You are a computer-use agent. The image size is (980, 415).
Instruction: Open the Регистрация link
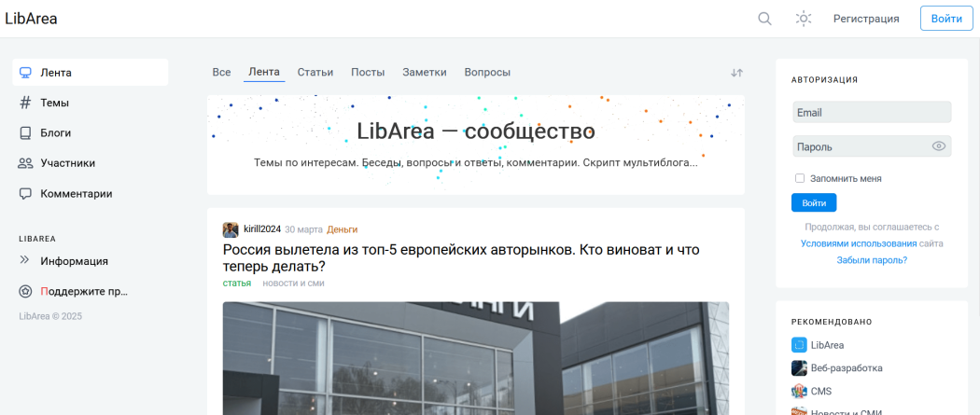(866, 19)
